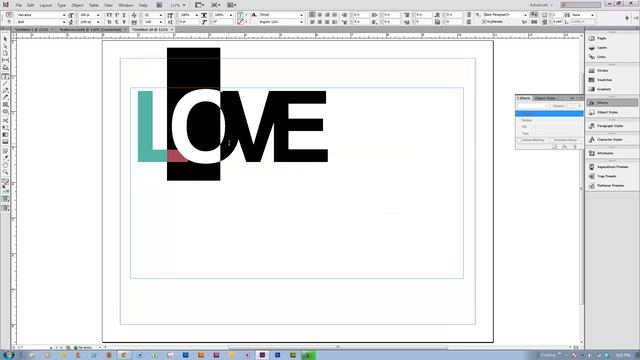Select the Fill row in Effects panel
640x360 pixels.
coord(549,127)
